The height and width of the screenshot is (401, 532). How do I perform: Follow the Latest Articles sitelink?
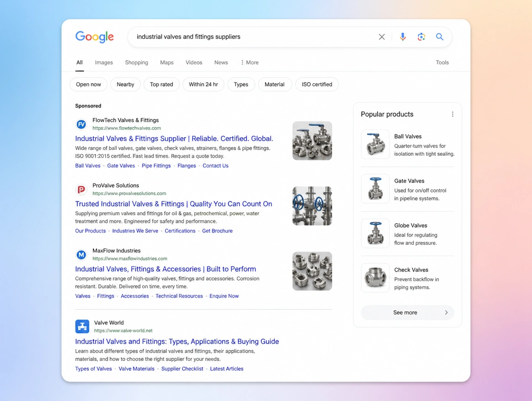(227, 369)
